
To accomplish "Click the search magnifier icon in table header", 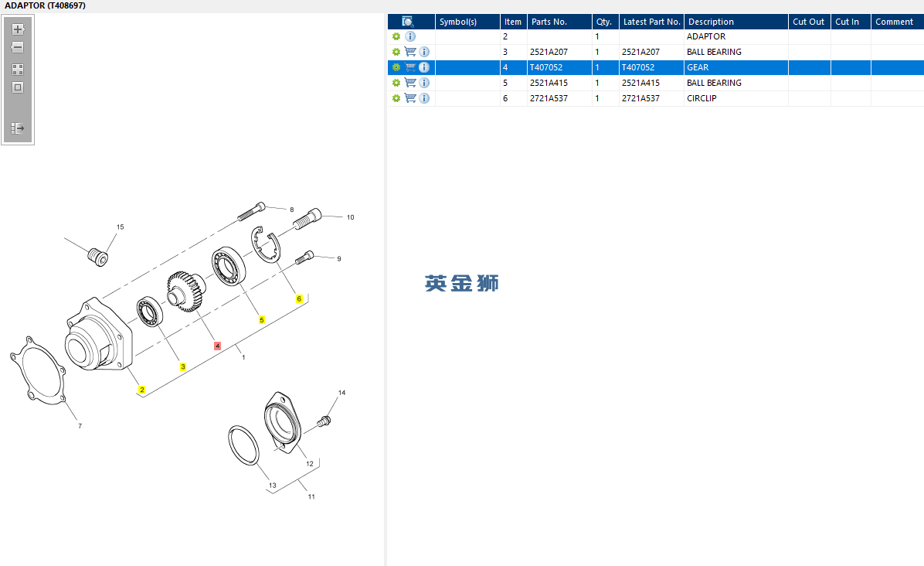I will pyautogui.click(x=408, y=22).
